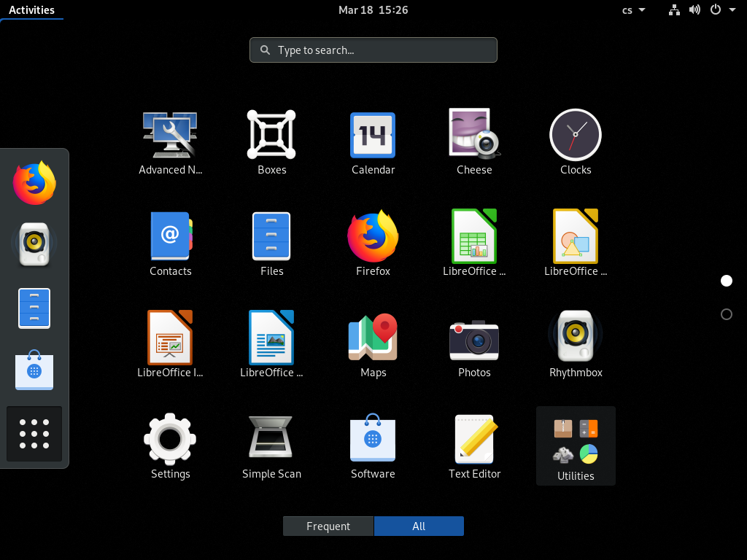
Task: Open the Utilities app folder
Action: point(576,446)
